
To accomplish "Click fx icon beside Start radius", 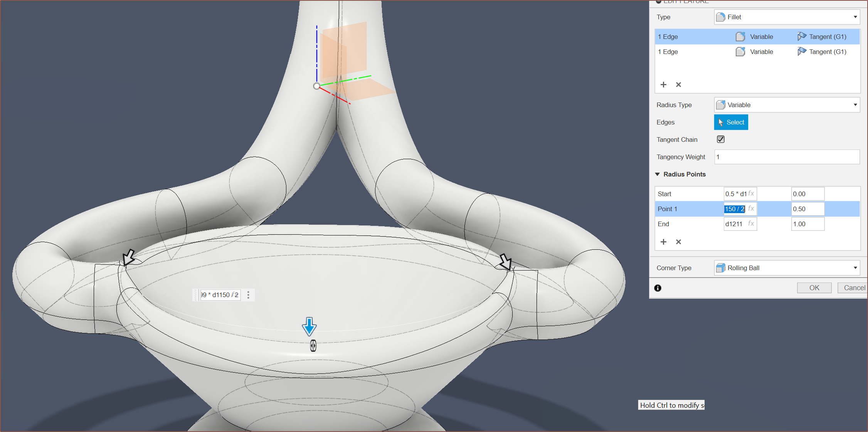I will point(751,193).
